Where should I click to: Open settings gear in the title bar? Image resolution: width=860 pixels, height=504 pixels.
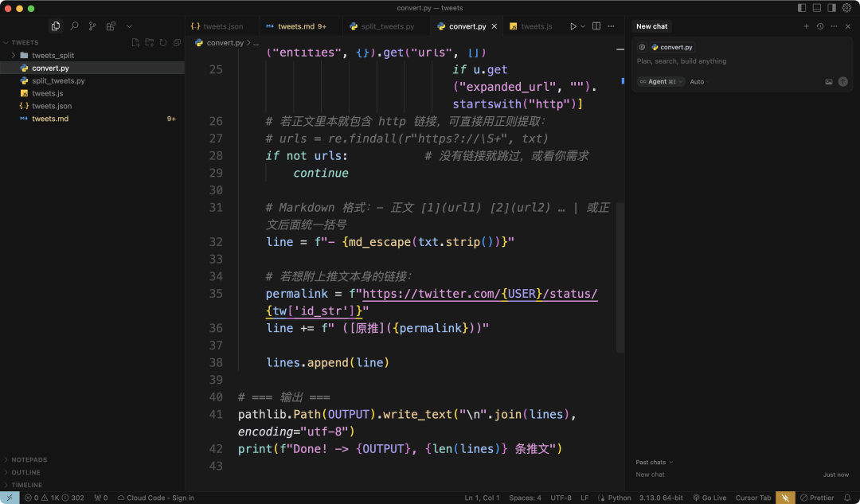coord(846,8)
